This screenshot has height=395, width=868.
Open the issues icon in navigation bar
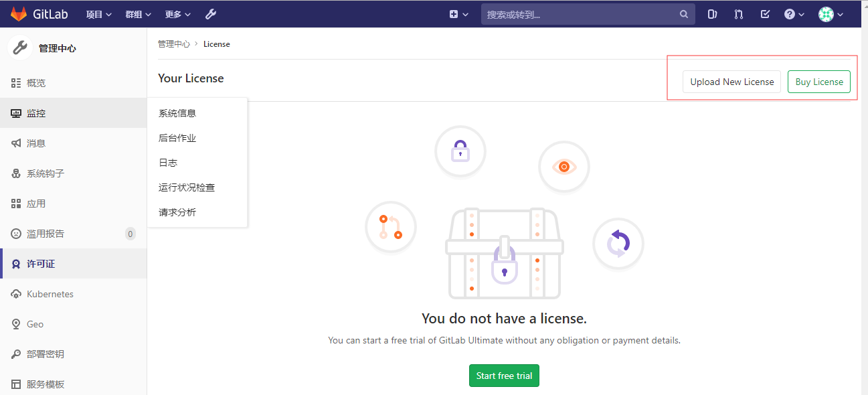[x=711, y=13]
